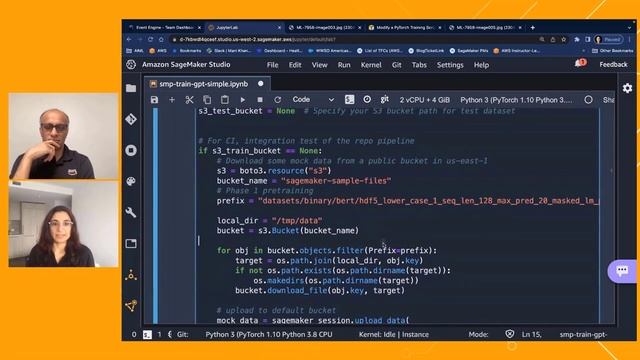This screenshot has width=640, height=360.
Task: Switch to Modify a PyTorch Training browser tab
Action: coord(405,27)
